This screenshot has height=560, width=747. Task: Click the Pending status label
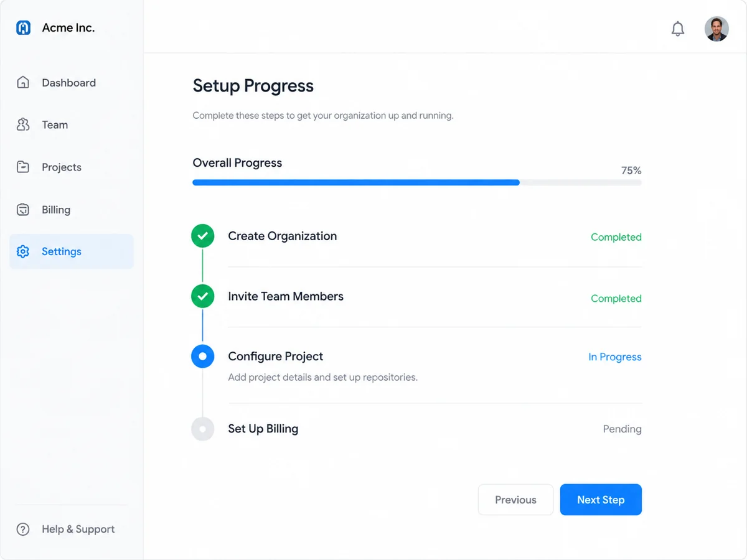tap(622, 429)
